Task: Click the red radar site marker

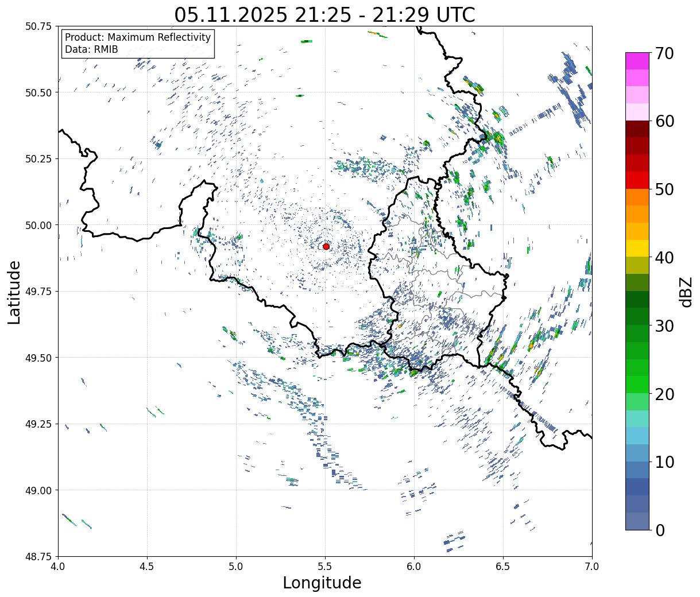Action: point(326,246)
